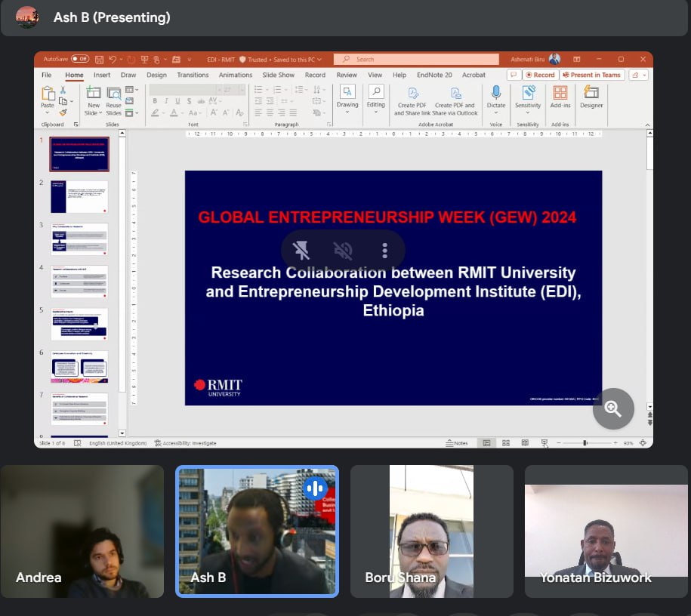The height and width of the screenshot is (616, 691).
Task: Click the PowerPoint Search box
Action: pos(416,59)
